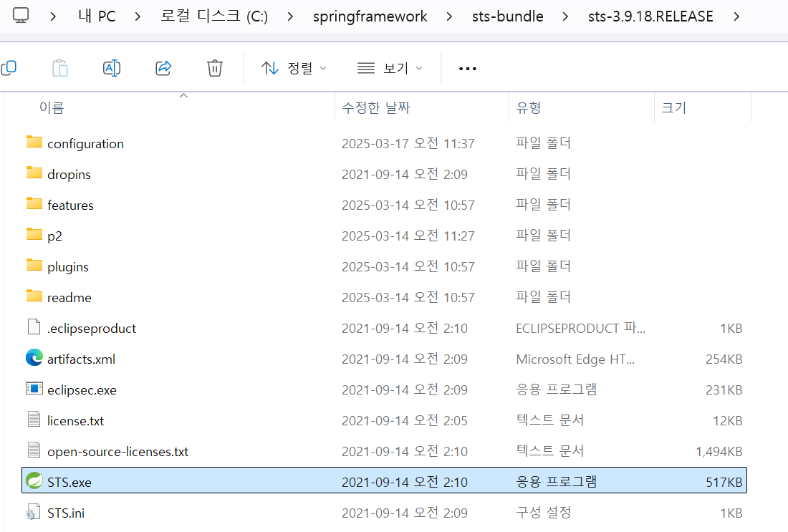Click the plugins folder icon
Image resolution: width=788 pixels, height=532 pixels.
coord(34,265)
